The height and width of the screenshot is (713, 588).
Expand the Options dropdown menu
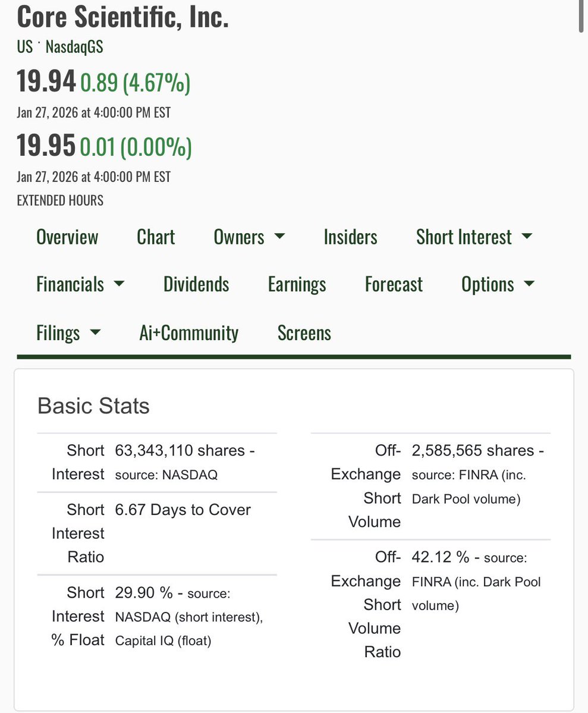tap(498, 284)
